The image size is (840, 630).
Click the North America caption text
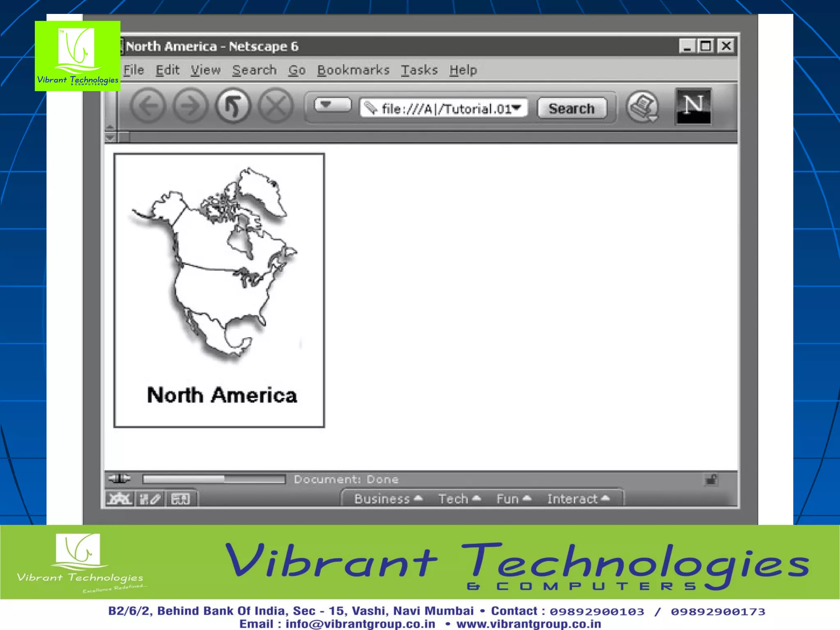click(x=222, y=395)
